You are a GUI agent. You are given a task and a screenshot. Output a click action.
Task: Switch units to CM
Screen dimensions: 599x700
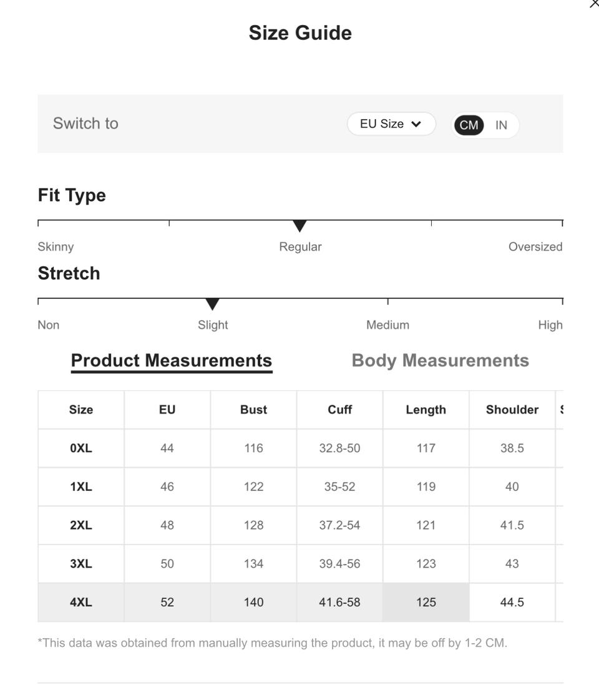pyautogui.click(x=469, y=125)
